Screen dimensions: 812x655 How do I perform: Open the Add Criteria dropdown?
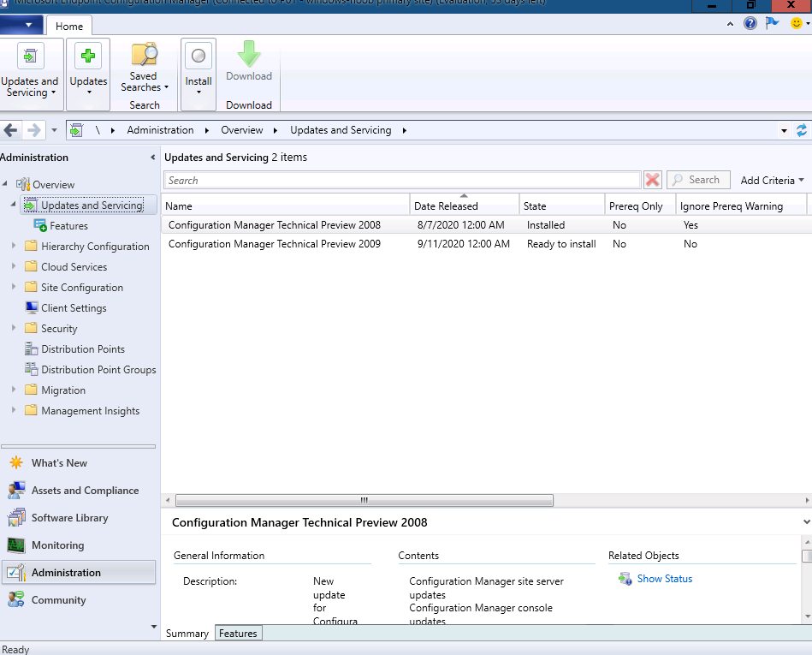(772, 181)
